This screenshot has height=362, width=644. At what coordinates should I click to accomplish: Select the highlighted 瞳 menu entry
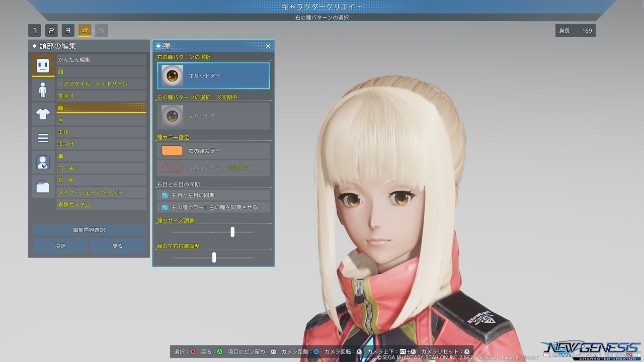[x=102, y=108]
